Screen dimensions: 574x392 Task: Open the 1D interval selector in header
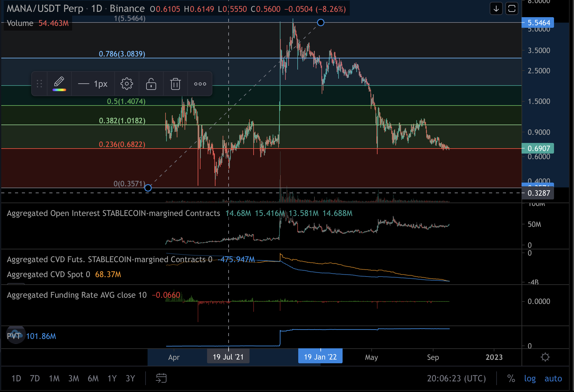[x=96, y=9]
